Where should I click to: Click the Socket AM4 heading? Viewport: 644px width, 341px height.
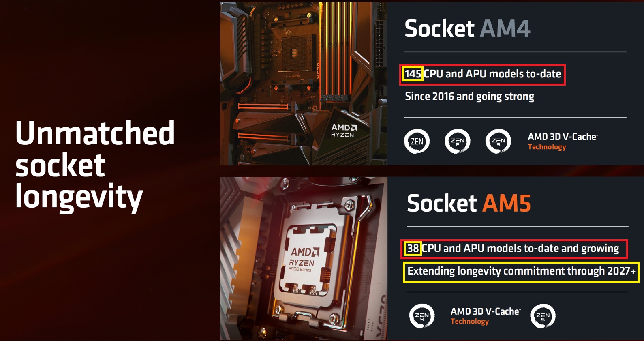pos(467,28)
